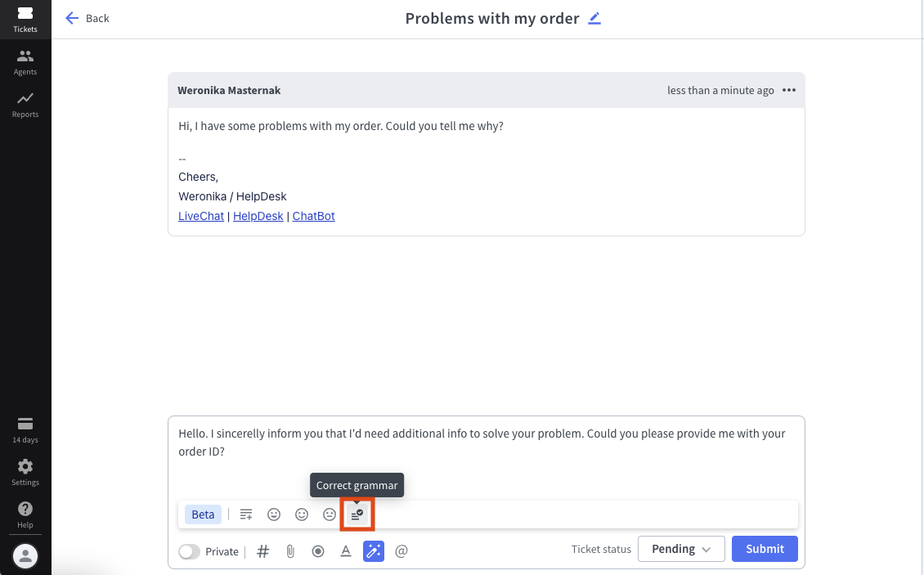The width and height of the screenshot is (924, 575).
Task: Toggle the Private message switch
Action: 189,551
